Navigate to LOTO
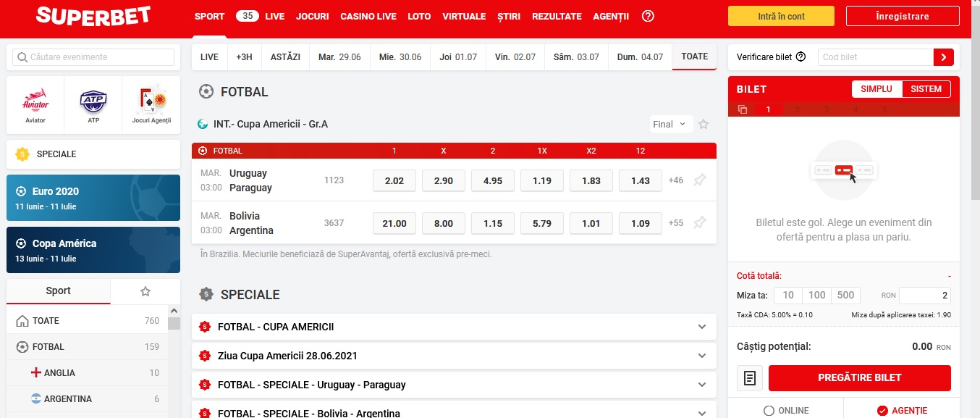Viewport: 980px width, 418px height. point(419,16)
